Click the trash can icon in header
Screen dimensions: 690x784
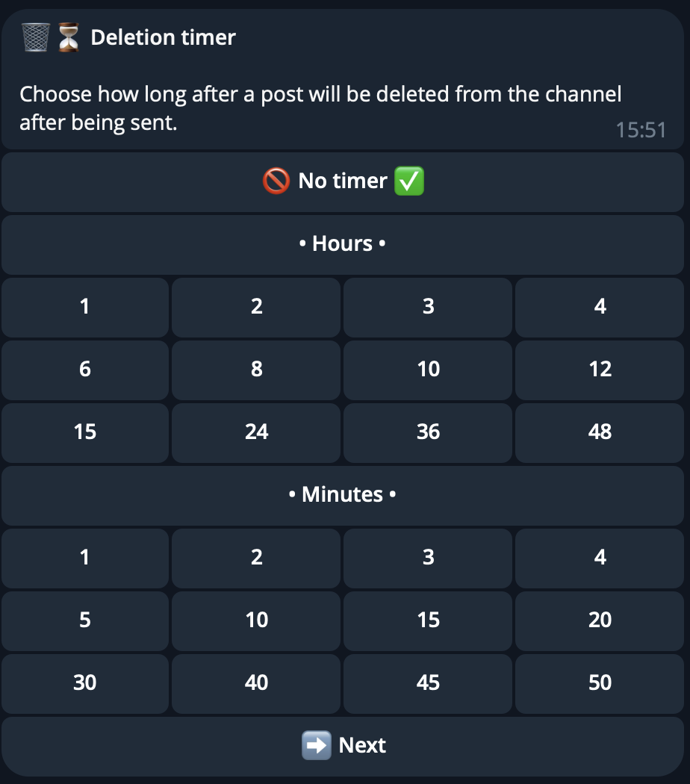click(x=35, y=37)
